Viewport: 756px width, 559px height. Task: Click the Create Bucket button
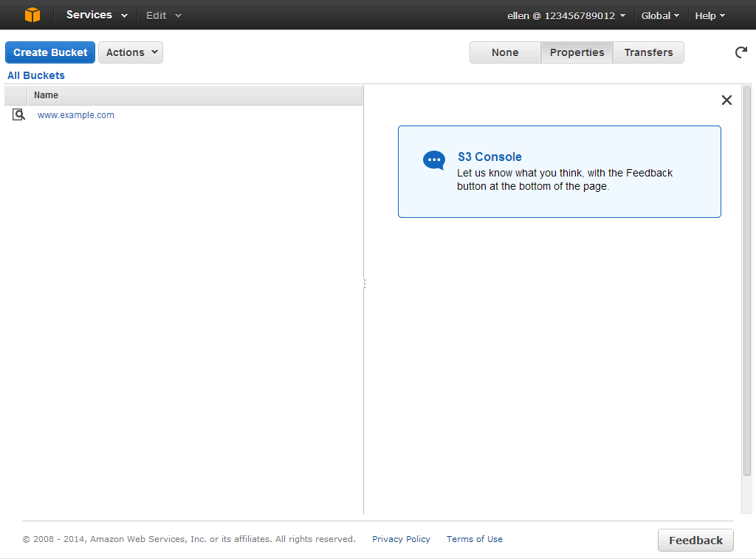coord(50,52)
